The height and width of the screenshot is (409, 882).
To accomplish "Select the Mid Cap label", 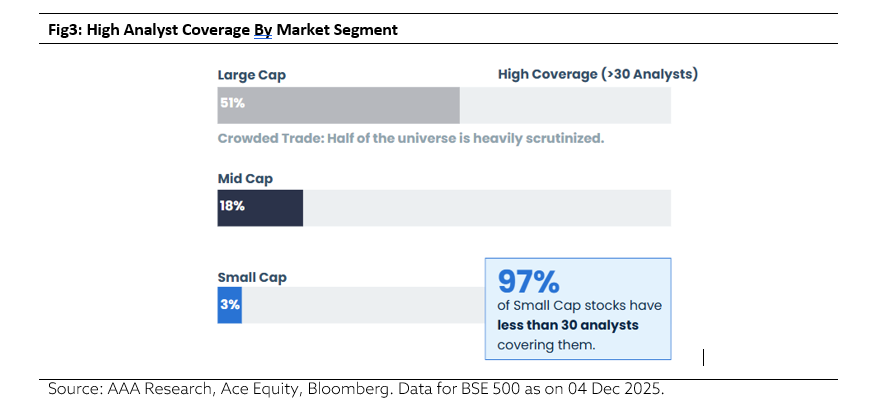I will pyautogui.click(x=245, y=178).
